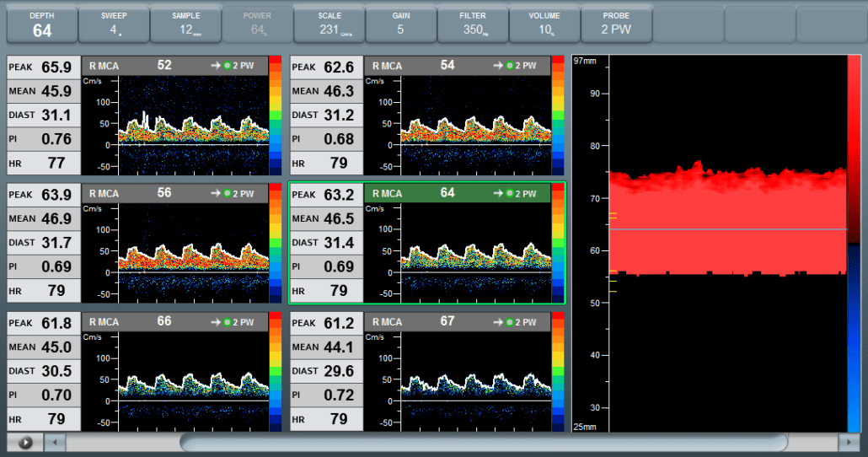The height and width of the screenshot is (457, 868).
Task: Click the green probe indicator in depth 54 panel
Action: (x=510, y=66)
